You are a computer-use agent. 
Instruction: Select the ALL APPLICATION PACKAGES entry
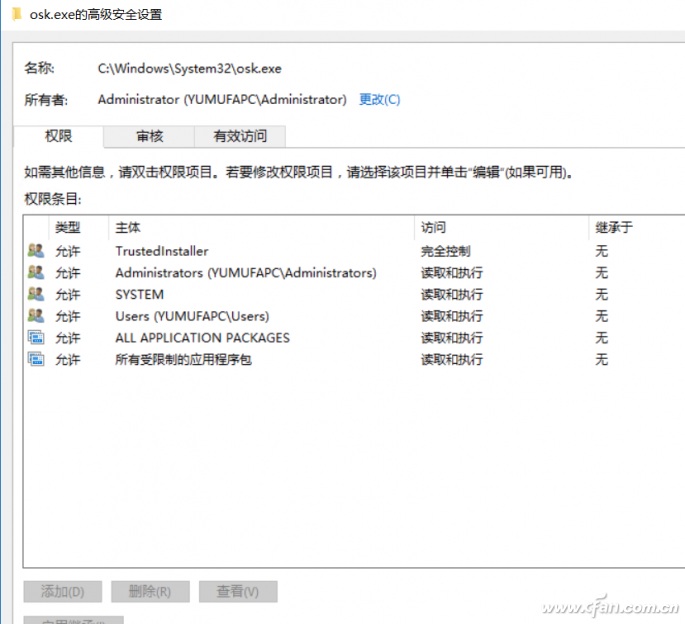point(354,338)
